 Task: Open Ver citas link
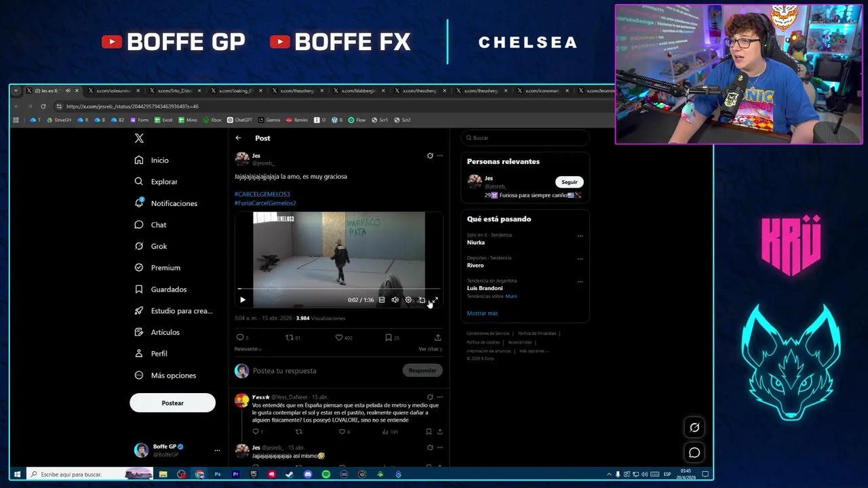(x=430, y=349)
